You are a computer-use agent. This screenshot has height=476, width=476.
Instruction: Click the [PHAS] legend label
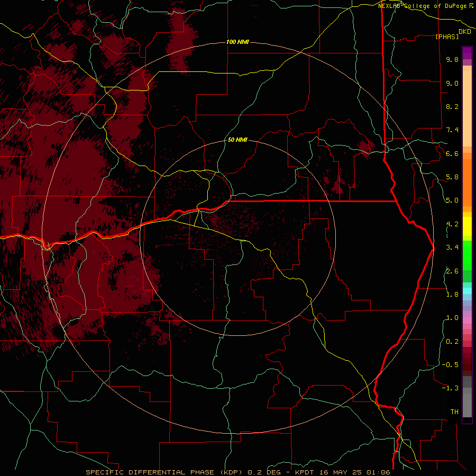[447, 37]
